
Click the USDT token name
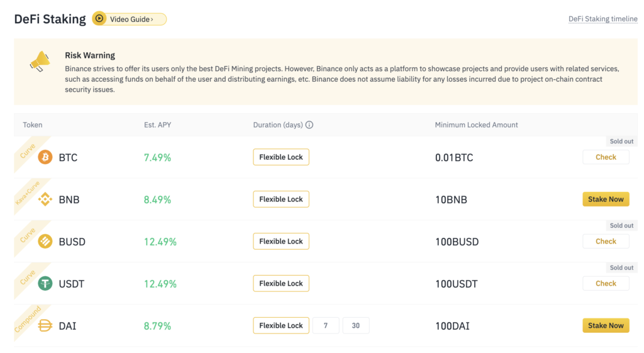point(72,284)
